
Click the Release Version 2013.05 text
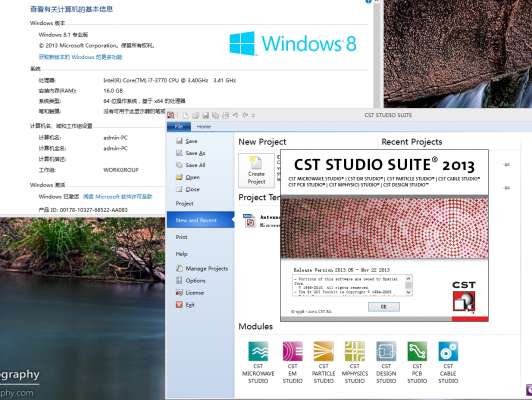tap(341, 270)
